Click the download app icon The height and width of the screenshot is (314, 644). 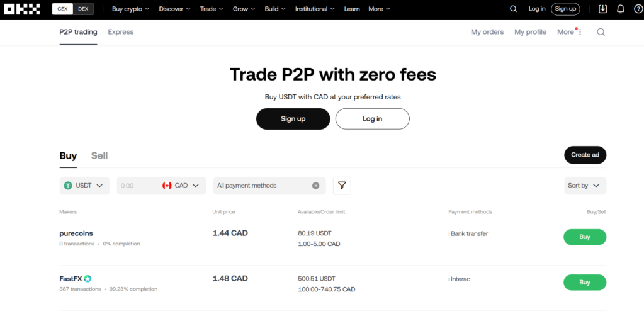[603, 9]
